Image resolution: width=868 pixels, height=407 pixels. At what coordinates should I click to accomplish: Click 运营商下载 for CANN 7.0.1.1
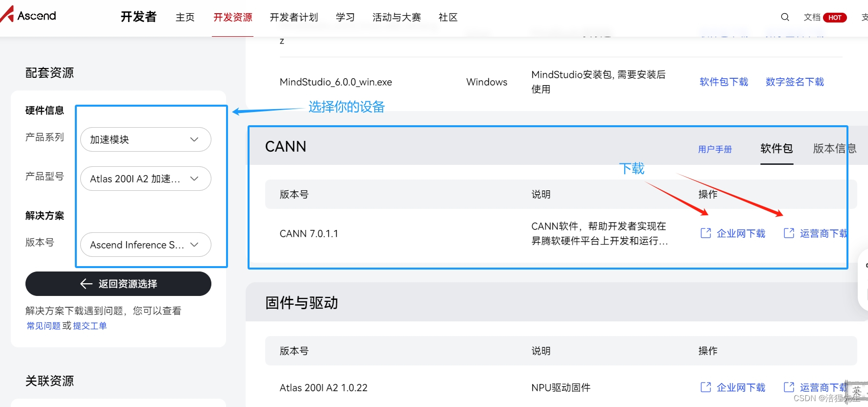tap(824, 233)
